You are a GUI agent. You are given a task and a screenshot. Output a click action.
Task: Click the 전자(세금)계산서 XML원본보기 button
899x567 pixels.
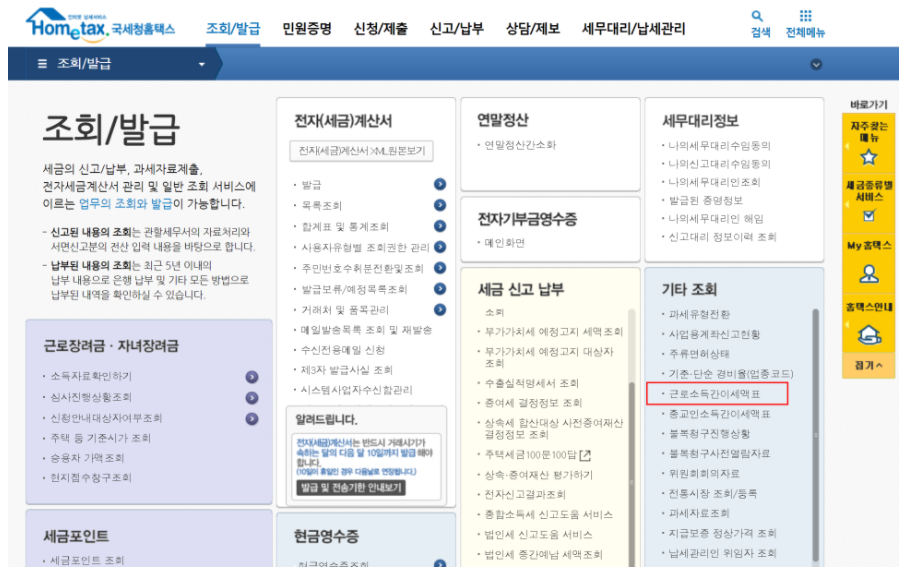362,151
